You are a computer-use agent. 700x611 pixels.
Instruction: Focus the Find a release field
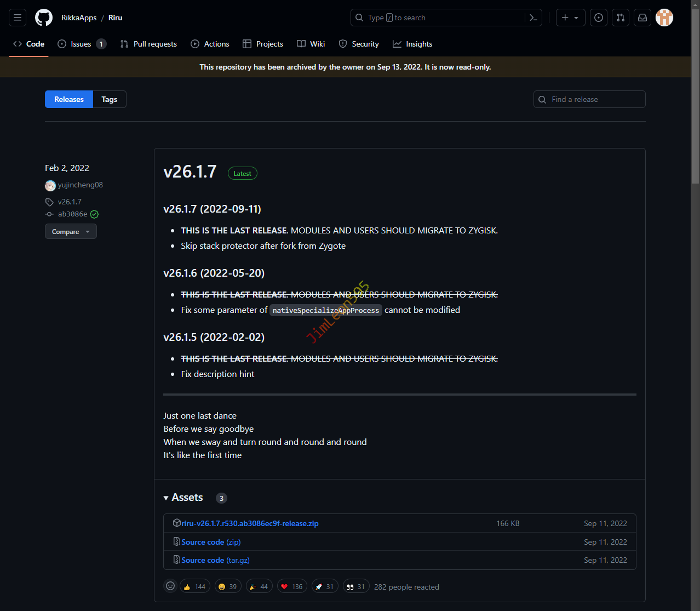point(595,99)
